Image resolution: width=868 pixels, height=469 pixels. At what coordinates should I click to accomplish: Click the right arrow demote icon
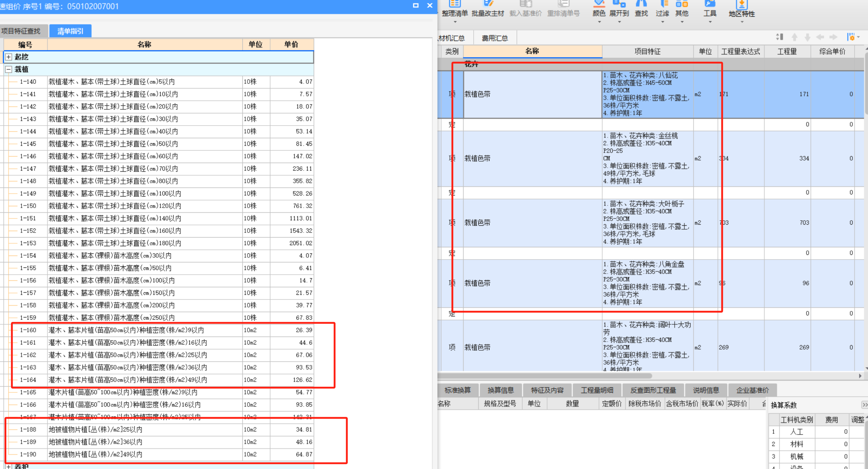(833, 37)
